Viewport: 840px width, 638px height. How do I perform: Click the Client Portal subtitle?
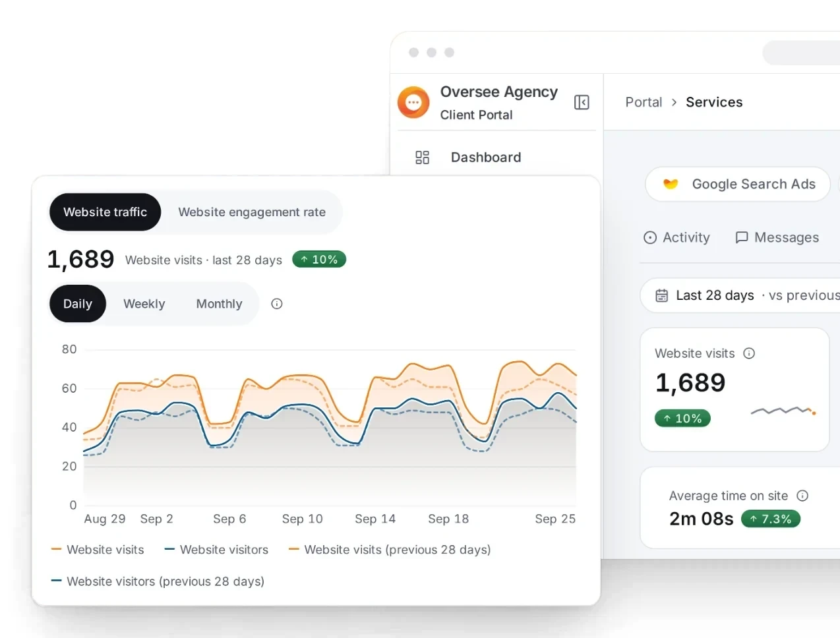coord(477,115)
